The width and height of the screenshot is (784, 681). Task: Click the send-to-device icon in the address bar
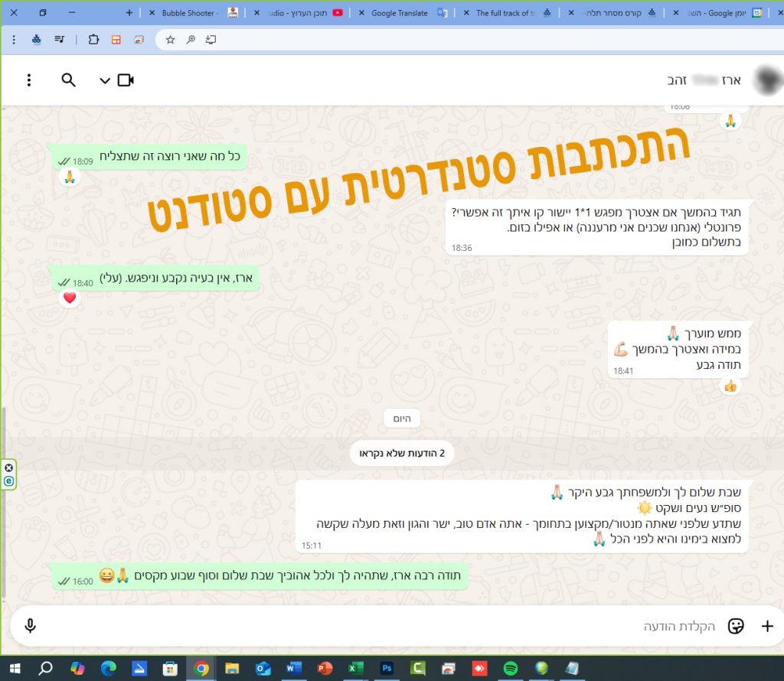[210, 40]
